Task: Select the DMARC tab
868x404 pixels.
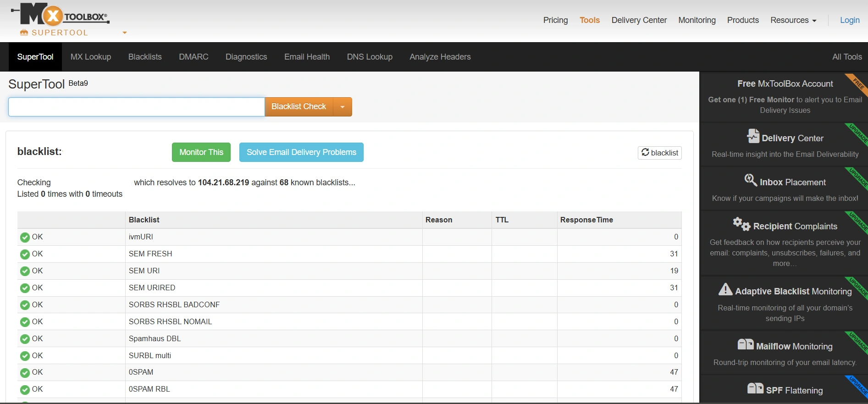Action: pos(194,57)
